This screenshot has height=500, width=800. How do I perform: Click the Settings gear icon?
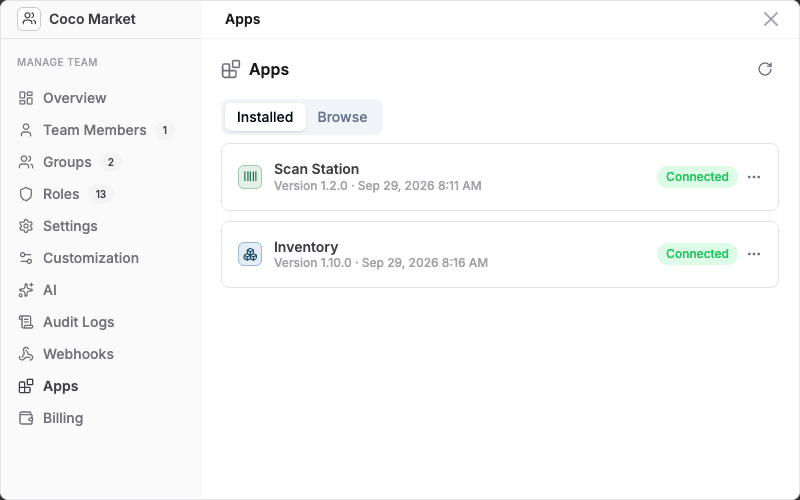click(x=26, y=226)
